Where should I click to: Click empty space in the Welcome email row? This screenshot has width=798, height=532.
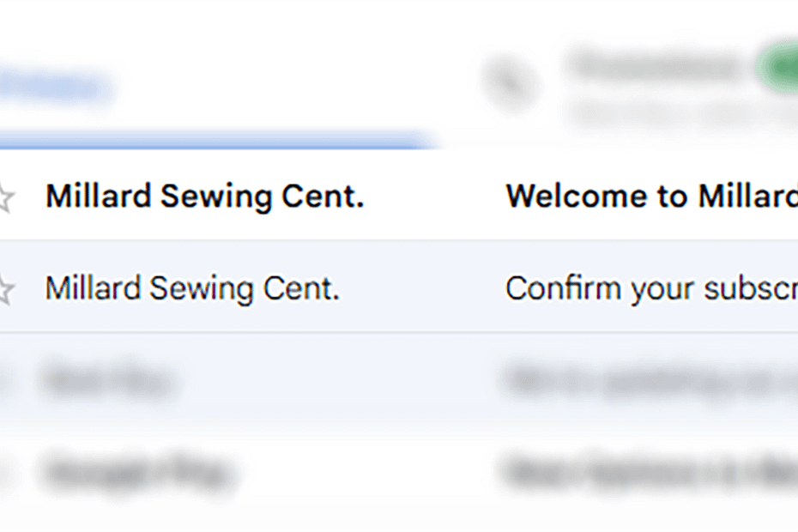tap(433, 196)
